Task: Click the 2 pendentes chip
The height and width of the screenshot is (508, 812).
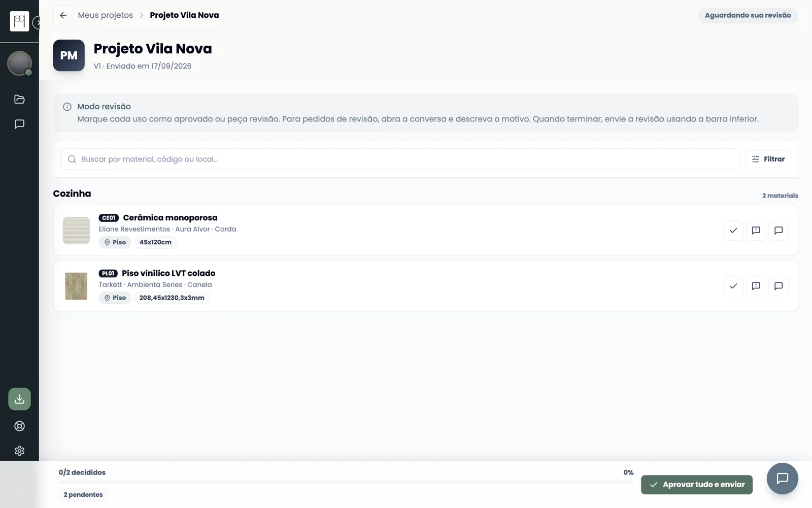Action: [x=83, y=495]
